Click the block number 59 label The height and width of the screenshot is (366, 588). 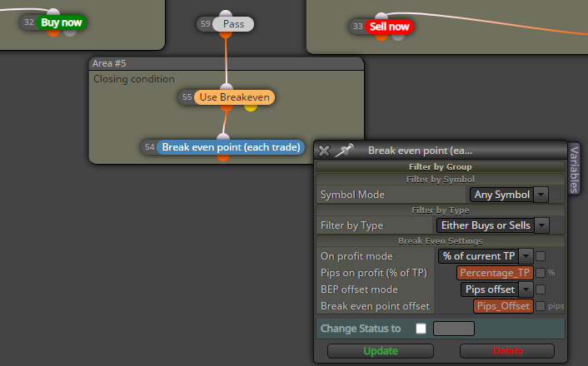point(205,24)
